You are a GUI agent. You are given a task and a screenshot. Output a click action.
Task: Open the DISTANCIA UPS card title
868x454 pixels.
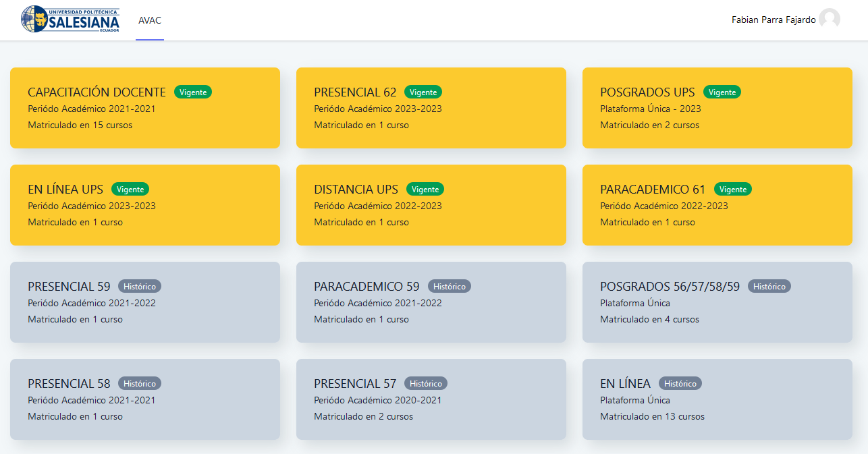pos(356,190)
